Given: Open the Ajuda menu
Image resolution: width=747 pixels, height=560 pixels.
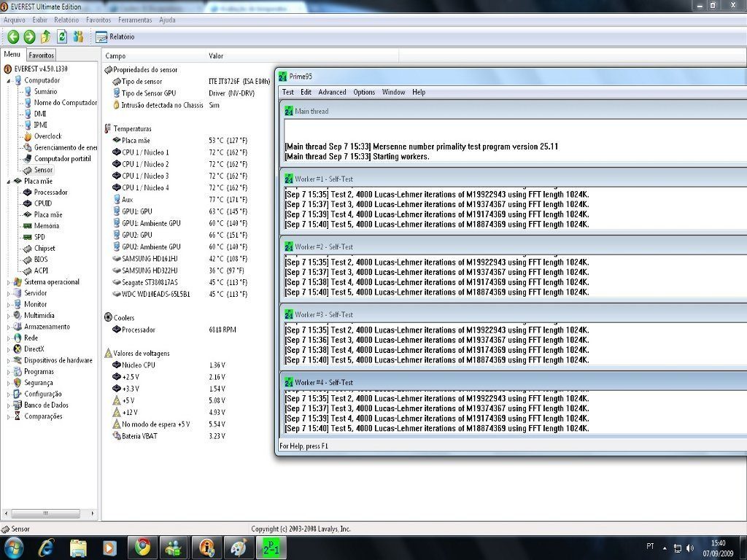Looking at the screenshot, I should [167, 20].
